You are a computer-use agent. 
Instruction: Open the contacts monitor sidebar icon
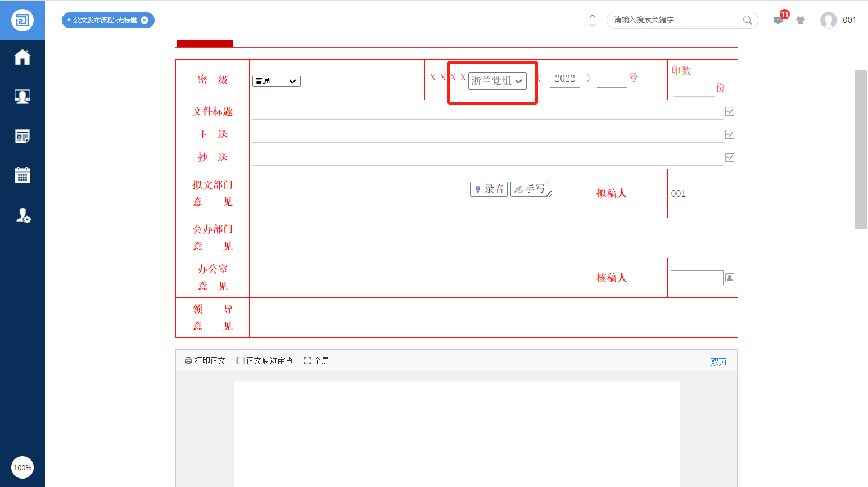(22, 97)
